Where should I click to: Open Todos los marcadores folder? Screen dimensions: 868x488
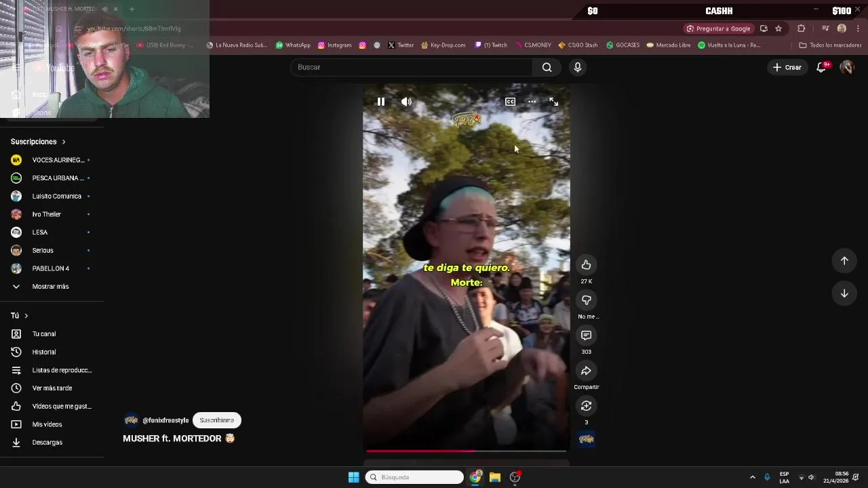[831, 45]
